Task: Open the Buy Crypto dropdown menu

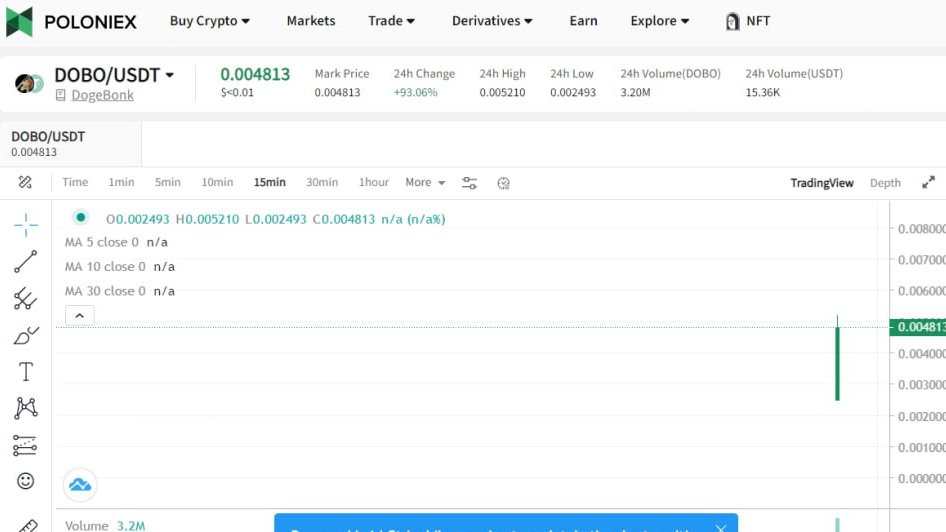Action: pyautogui.click(x=209, y=21)
